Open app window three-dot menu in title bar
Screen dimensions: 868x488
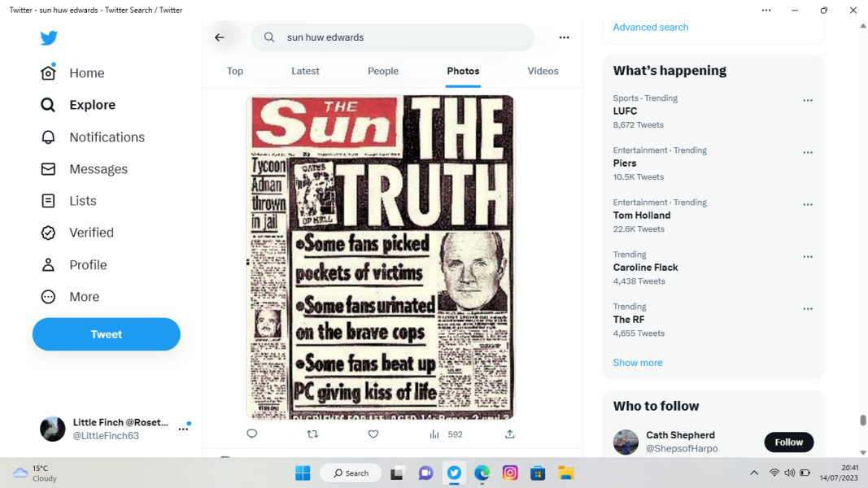click(766, 10)
